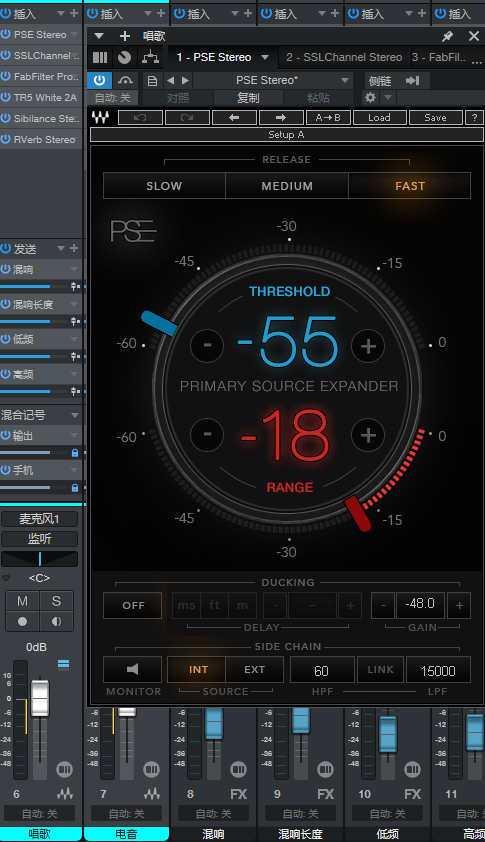Click the LPF value 15000 field
485x842 pixels.
coord(438,670)
